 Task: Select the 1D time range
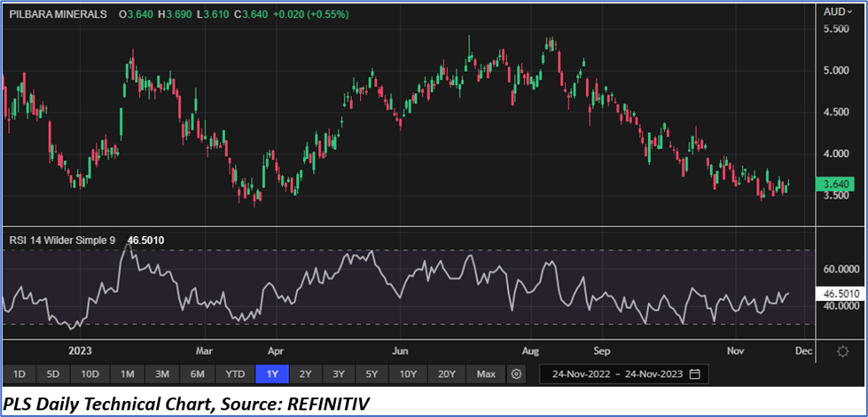tap(20, 374)
